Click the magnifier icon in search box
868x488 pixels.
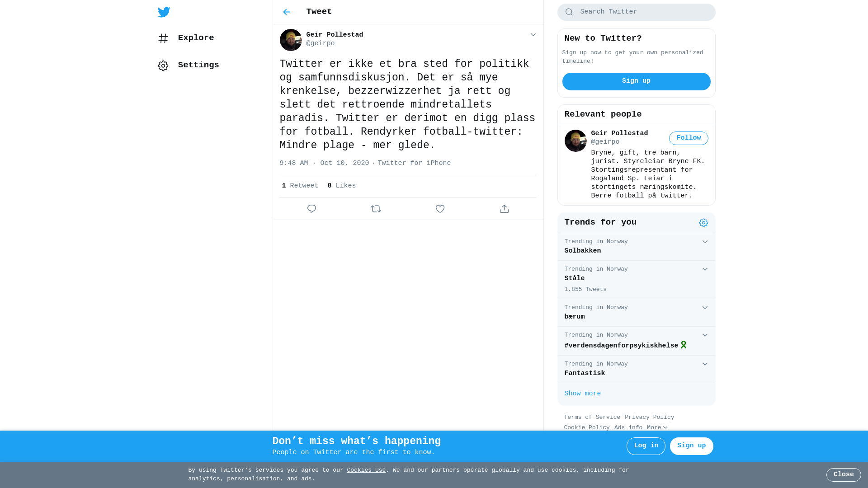(x=569, y=12)
